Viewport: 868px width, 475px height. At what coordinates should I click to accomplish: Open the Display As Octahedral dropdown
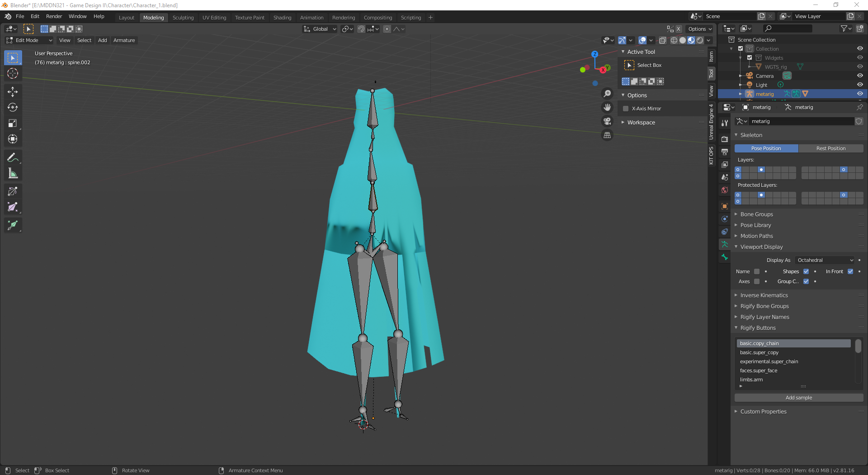825,260
